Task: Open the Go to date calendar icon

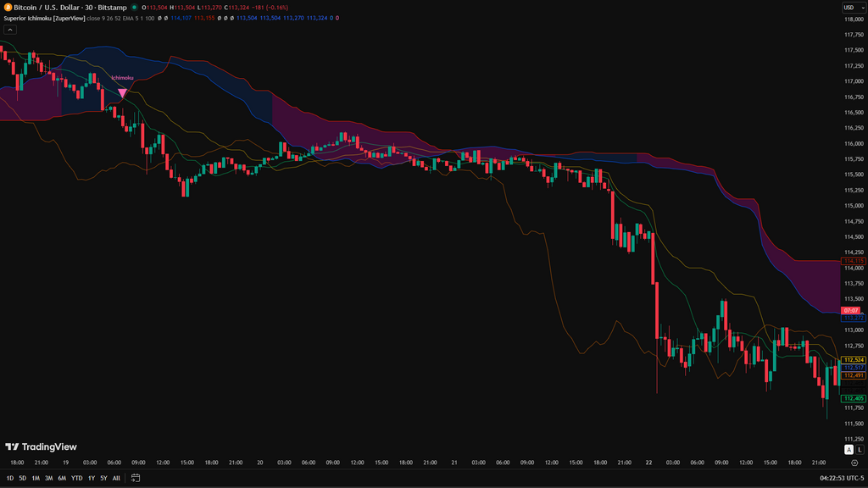Action: click(136, 478)
